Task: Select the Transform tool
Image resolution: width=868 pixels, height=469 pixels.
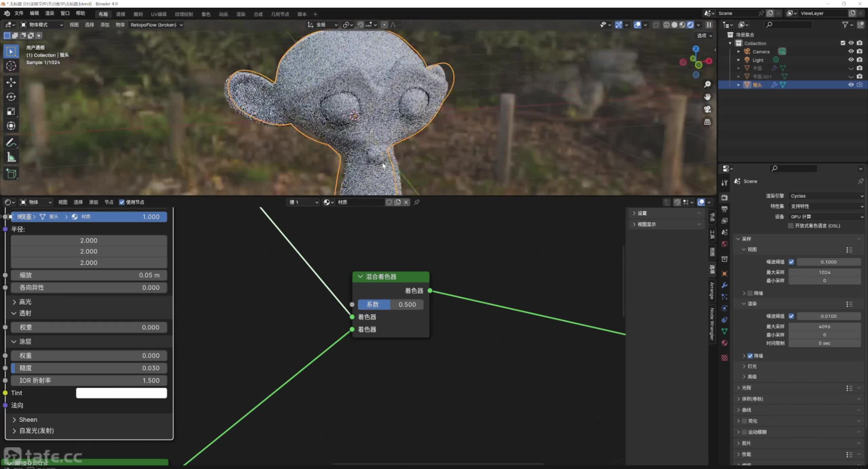Action: click(11, 126)
